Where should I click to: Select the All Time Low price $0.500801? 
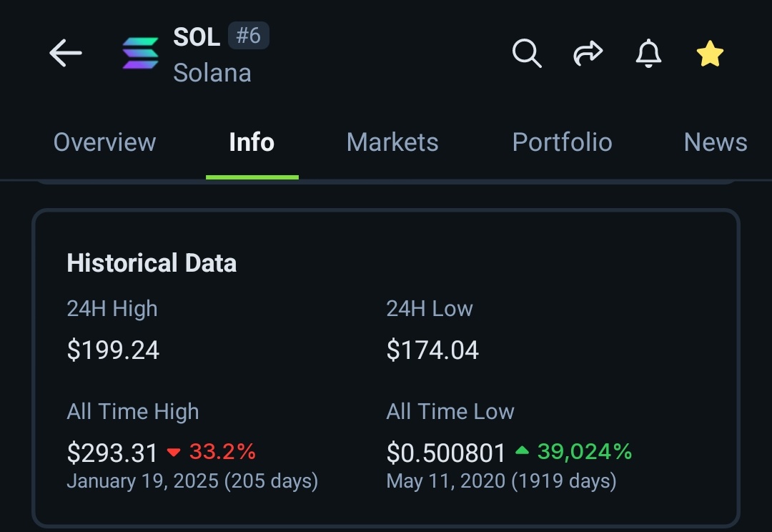click(x=446, y=453)
